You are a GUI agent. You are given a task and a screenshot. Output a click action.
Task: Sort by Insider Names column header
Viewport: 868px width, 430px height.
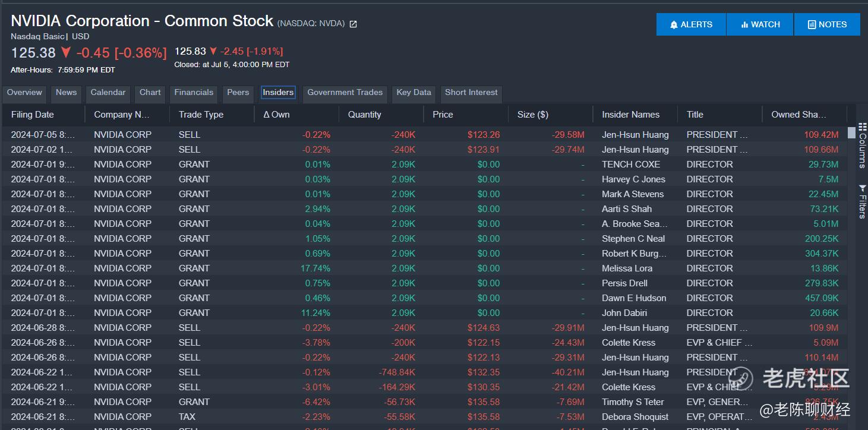[635, 115]
